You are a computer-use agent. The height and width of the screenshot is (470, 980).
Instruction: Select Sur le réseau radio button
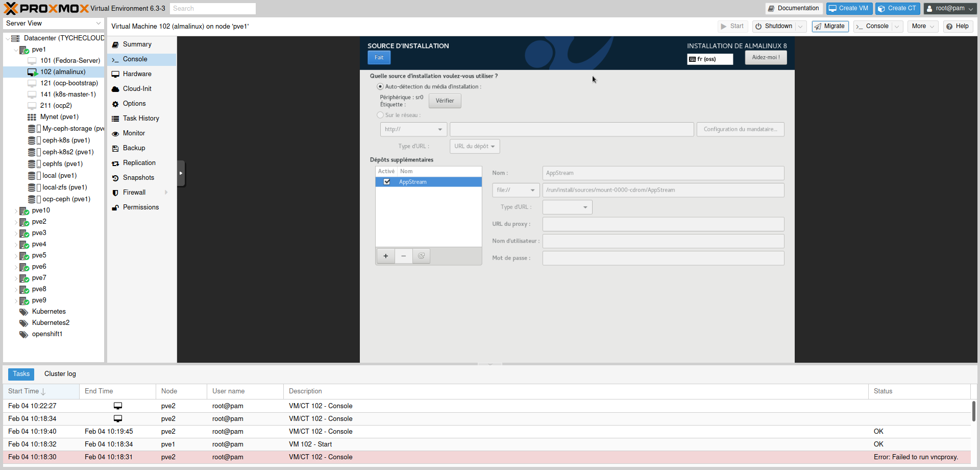[380, 115]
